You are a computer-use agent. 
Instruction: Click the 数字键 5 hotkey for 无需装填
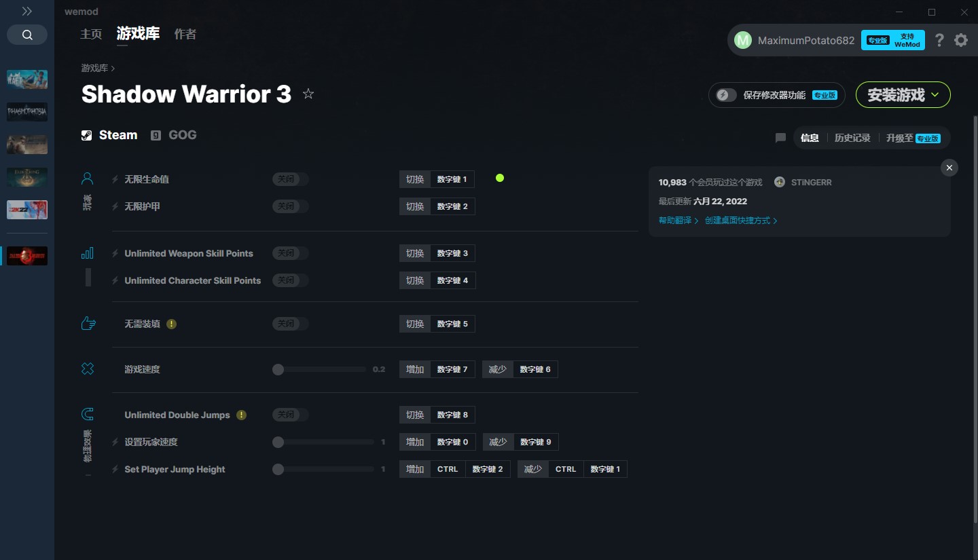452,324
